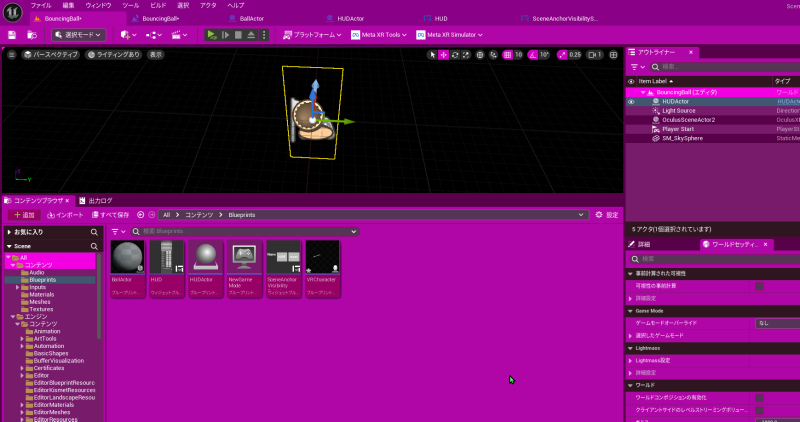Collapse the Game Mode section

[630, 311]
